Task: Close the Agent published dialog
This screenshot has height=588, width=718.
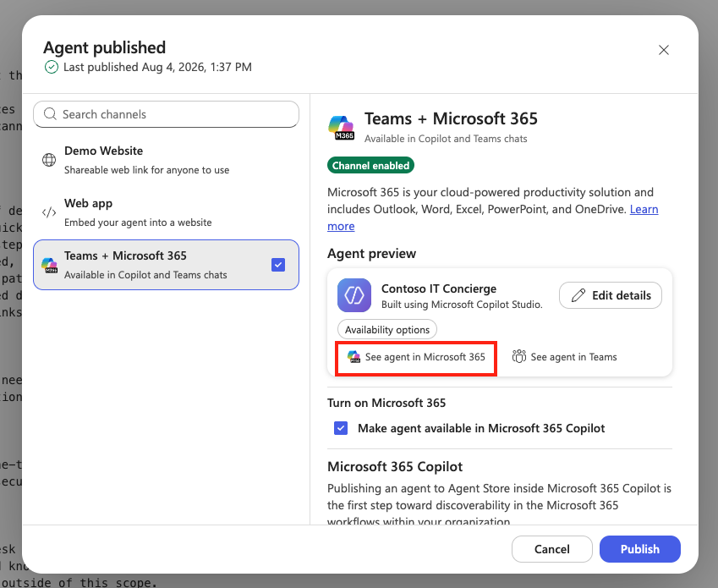Action: 664,50
